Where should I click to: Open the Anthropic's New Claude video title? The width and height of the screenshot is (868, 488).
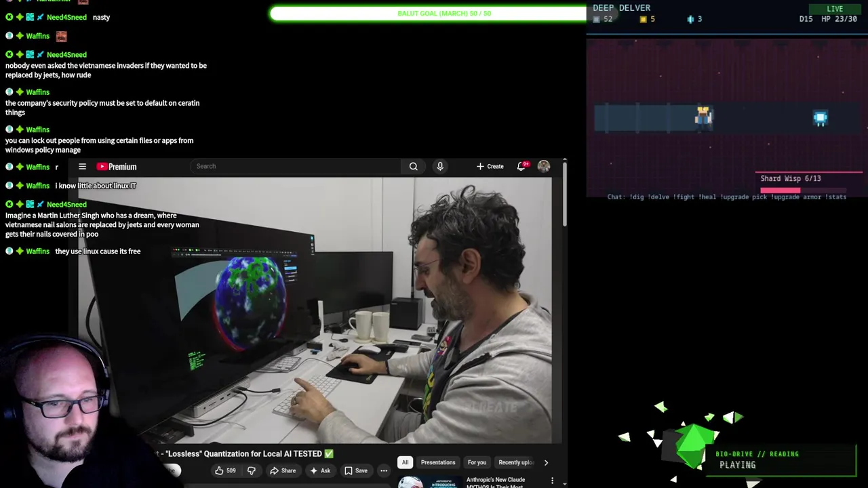(x=496, y=482)
